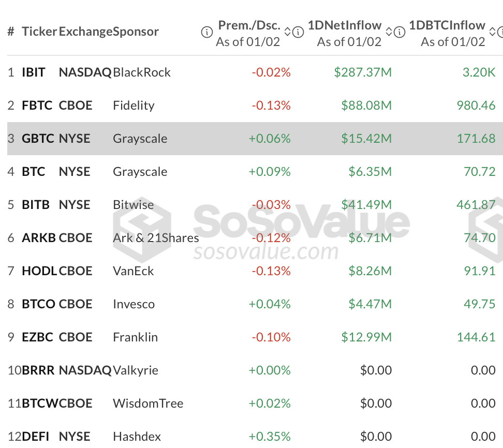Open the IBIT ticker link
This screenshot has height=448, width=503.
[x=34, y=72]
